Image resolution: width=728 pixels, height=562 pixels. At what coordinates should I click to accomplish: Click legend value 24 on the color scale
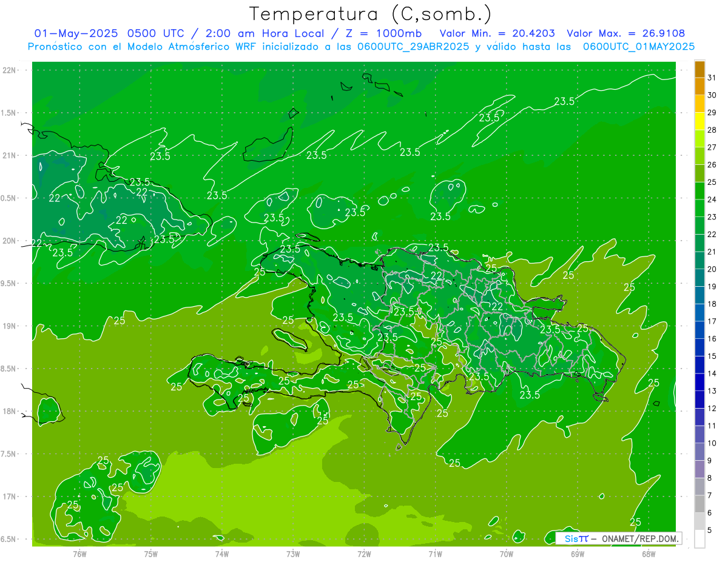(712, 199)
